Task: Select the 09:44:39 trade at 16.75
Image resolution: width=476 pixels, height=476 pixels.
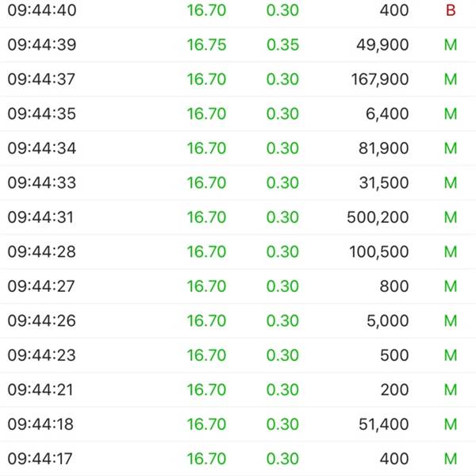Action: (x=238, y=44)
